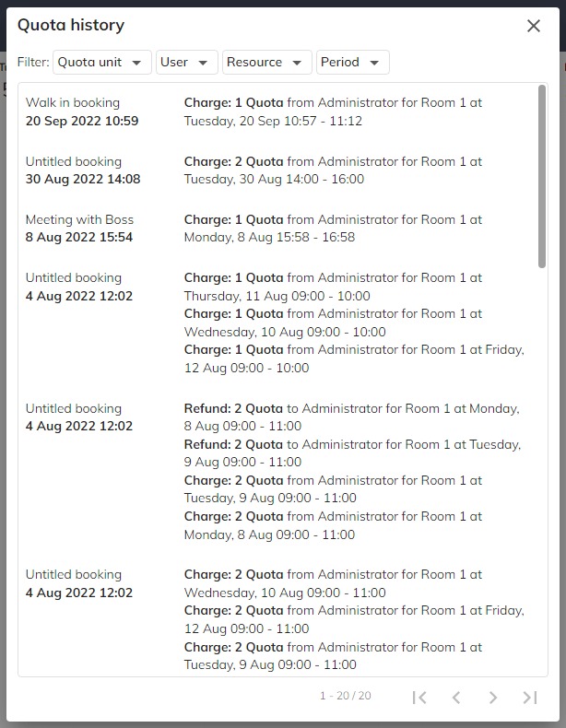Go to first page of quota history
This screenshot has width=566, height=728.
pos(419,698)
